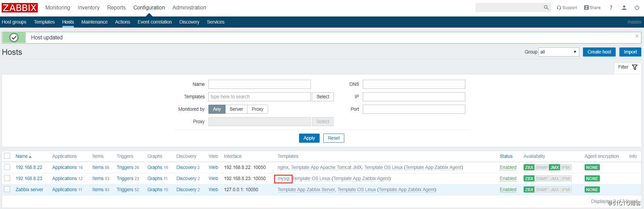Screen dimensions: 644x209
Task: Open the Share Z icon link
Action: (x=592, y=7)
